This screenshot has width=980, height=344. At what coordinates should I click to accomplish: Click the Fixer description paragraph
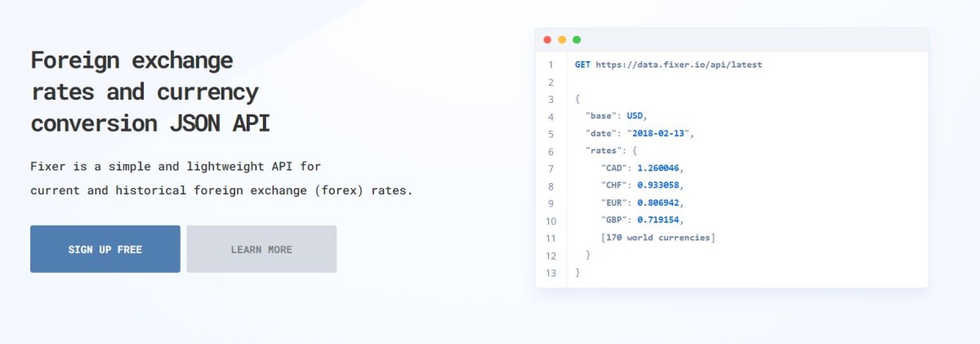[221, 178]
